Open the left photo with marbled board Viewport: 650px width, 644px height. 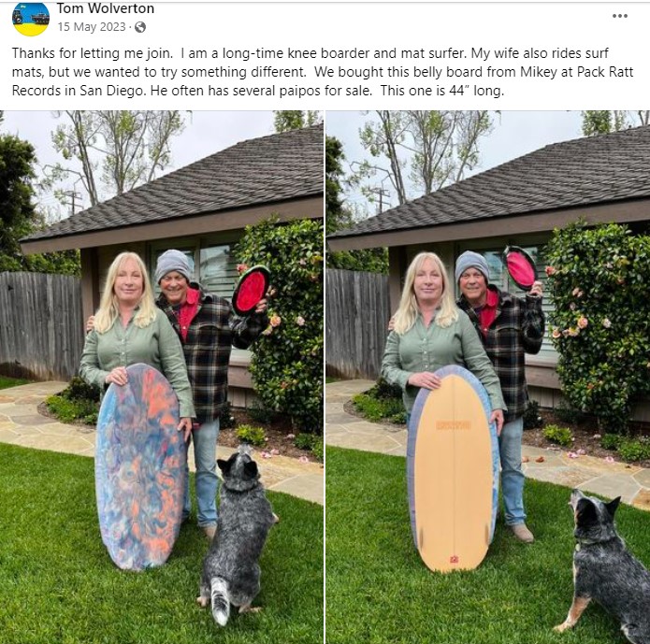point(162,377)
